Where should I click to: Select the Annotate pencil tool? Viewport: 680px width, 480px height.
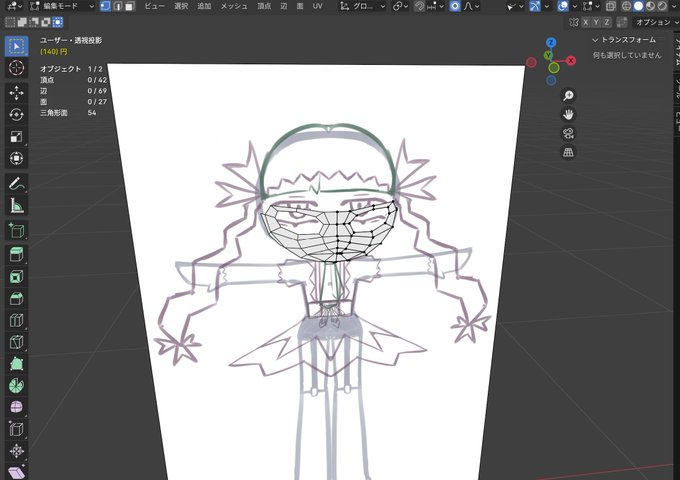pyautogui.click(x=16, y=184)
